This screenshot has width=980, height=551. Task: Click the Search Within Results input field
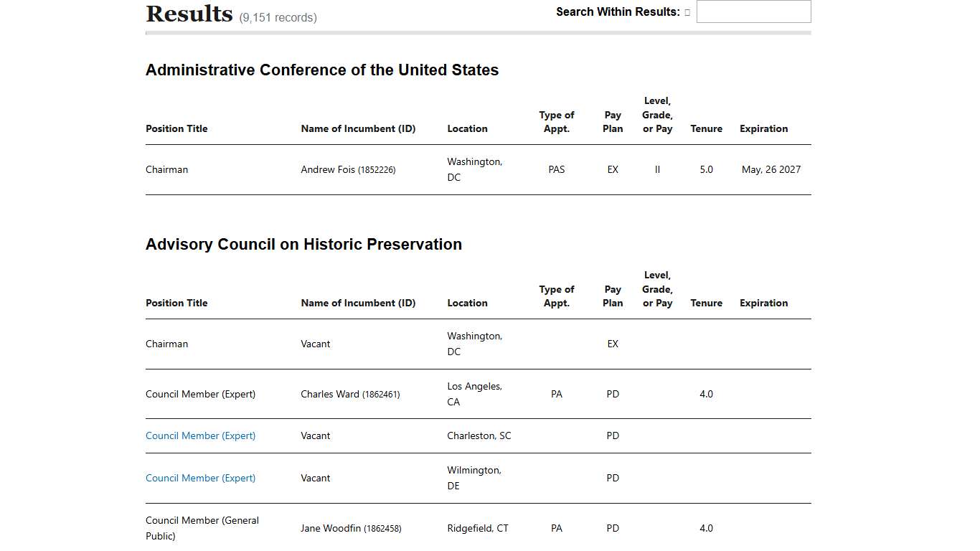pyautogui.click(x=753, y=11)
